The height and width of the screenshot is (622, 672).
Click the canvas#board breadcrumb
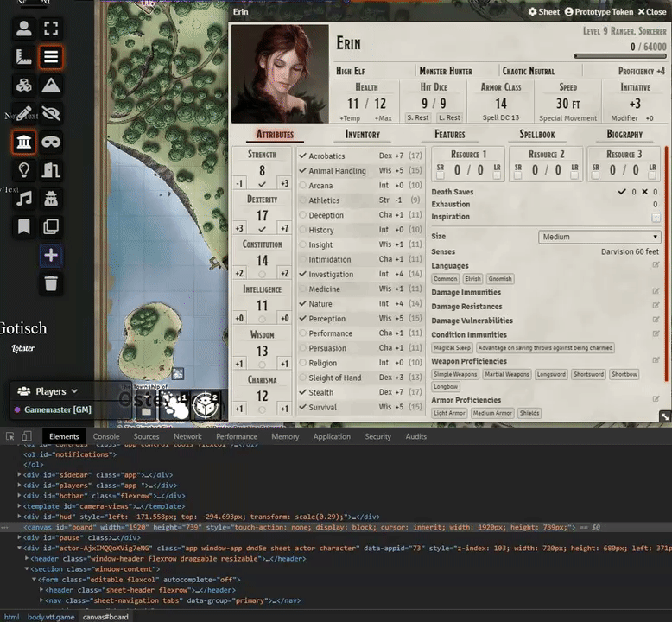point(105,617)
